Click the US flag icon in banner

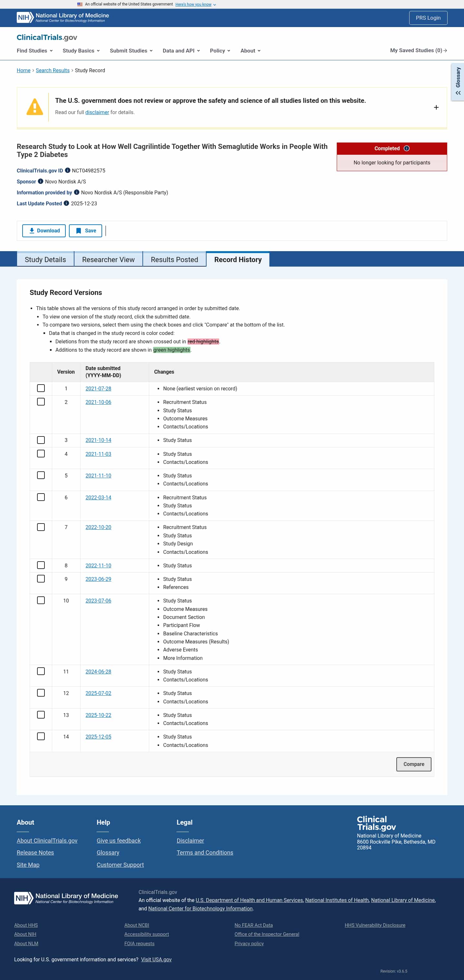point(80,4)
